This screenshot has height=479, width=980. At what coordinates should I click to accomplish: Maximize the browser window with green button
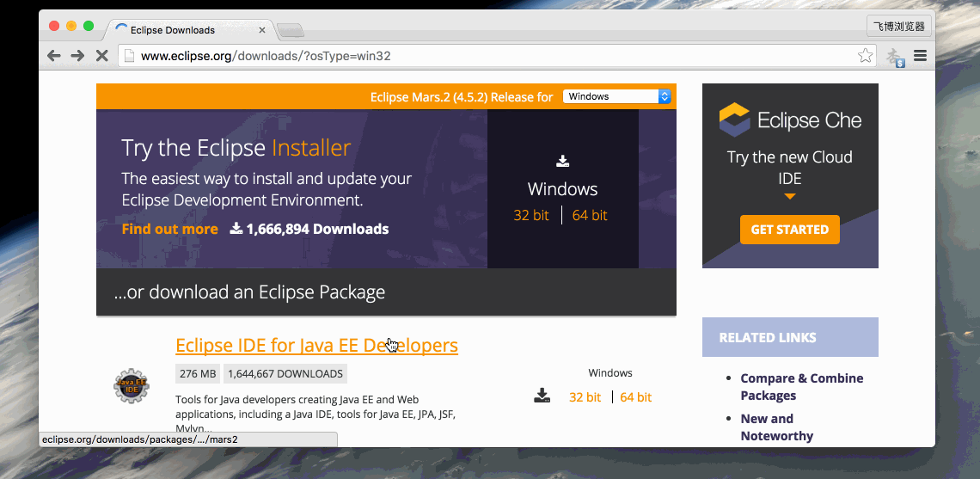tap(89, 26)
